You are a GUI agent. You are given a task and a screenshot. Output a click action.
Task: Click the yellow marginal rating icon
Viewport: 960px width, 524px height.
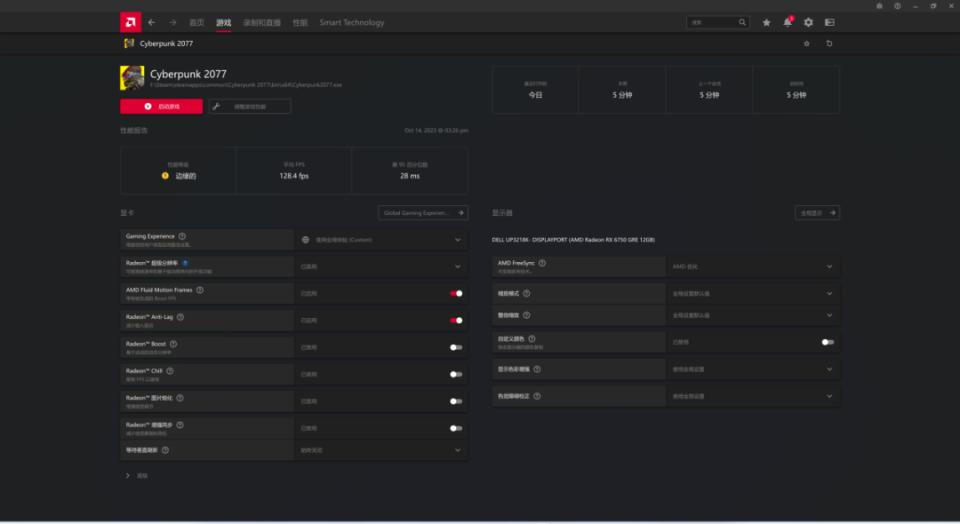(x=165, y=176)
